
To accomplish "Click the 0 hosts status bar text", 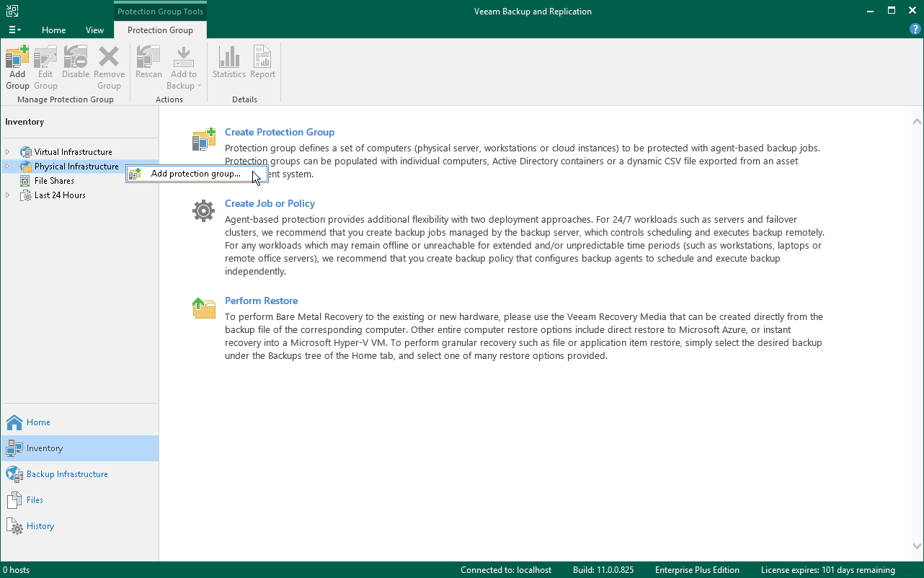I will pos(16,570).
